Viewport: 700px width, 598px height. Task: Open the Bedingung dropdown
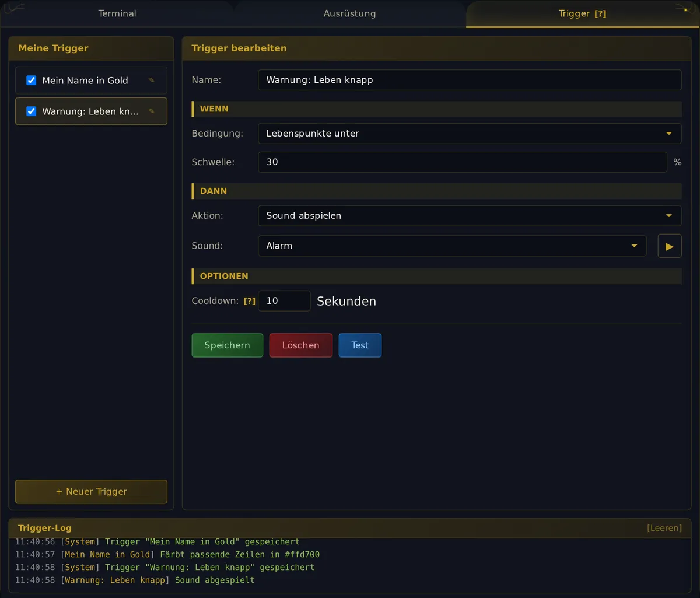470,134
